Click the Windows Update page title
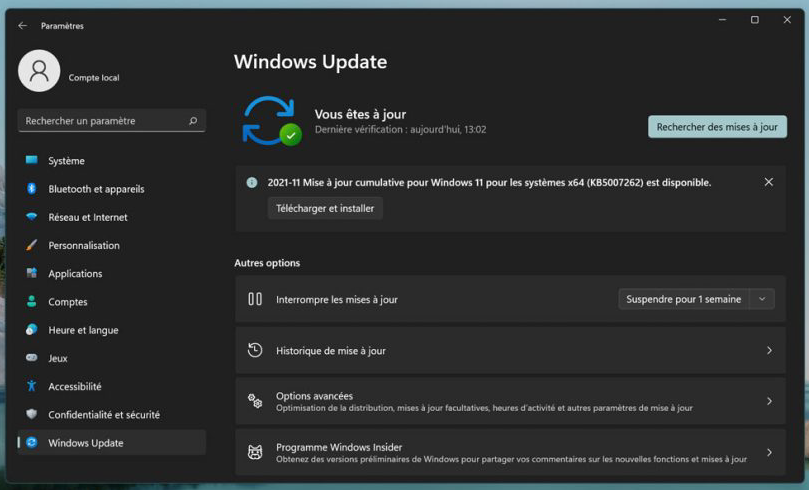Viewport: 809px width, 490px height. pyautogui.click(x=311, y=62)
